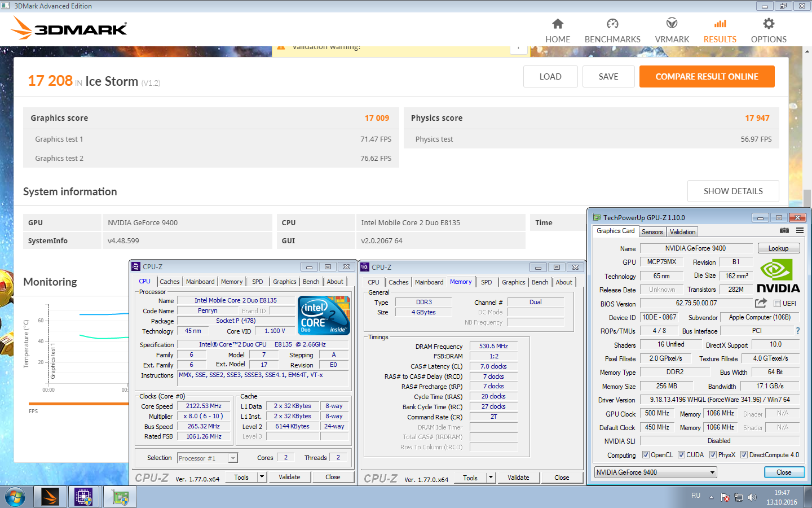This screenshot has width=812, height=508.
Task: Open the RESULTS bar chart icon
Action: click(x=720, y=24)
